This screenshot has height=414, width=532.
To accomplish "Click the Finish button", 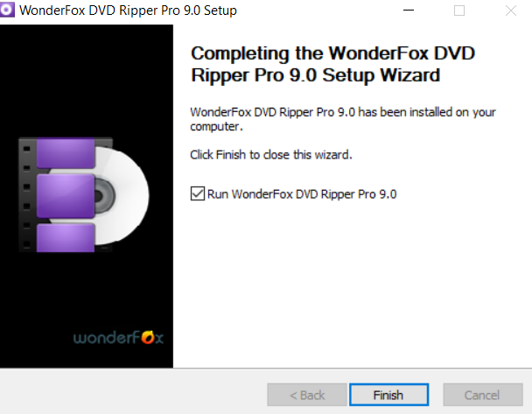I will 388,395.
